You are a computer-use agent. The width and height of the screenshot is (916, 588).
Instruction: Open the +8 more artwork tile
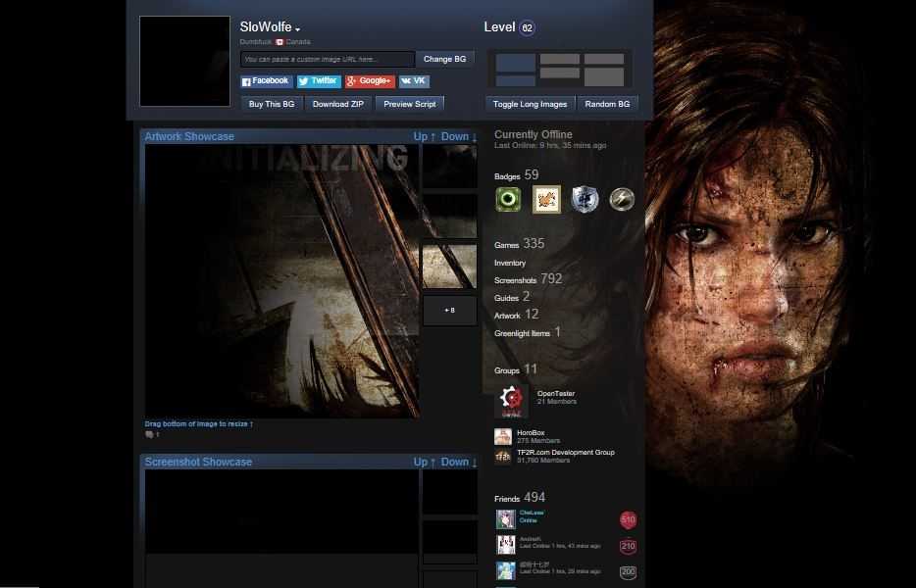pyautogui.click(x=449, y=311)
